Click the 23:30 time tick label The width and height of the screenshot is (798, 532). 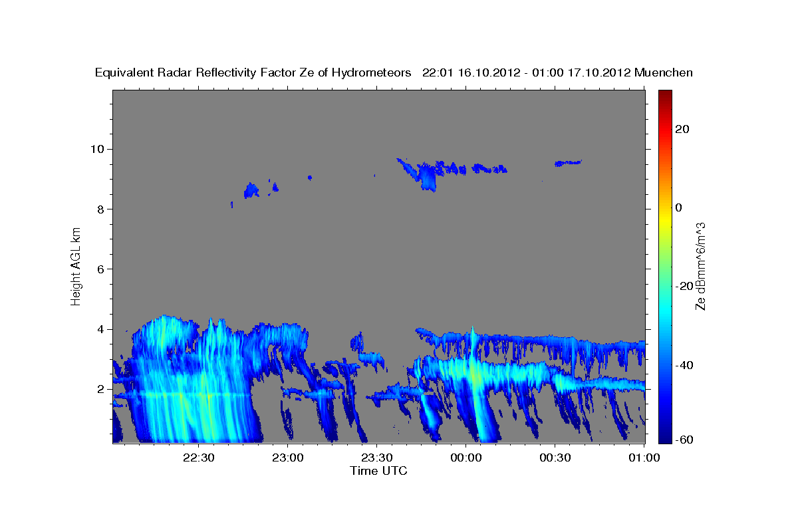click(377, 458)
